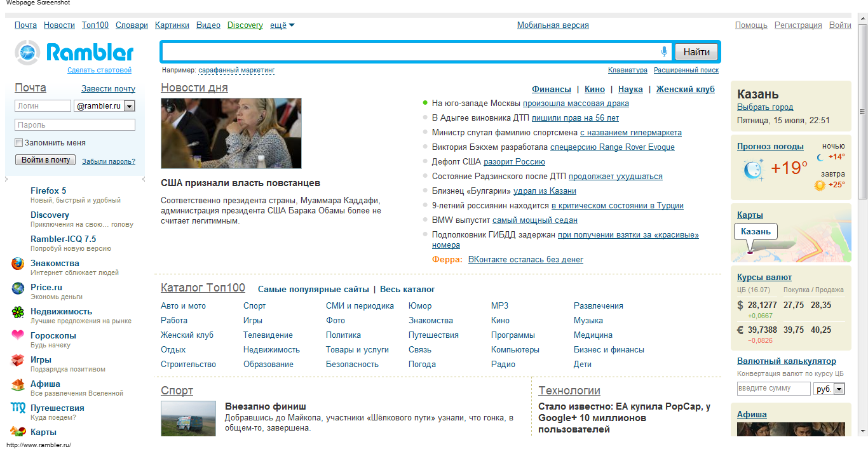868x449 pixels.
Task: Open the Новости дня heading link
Action: [x=194, y=88]
